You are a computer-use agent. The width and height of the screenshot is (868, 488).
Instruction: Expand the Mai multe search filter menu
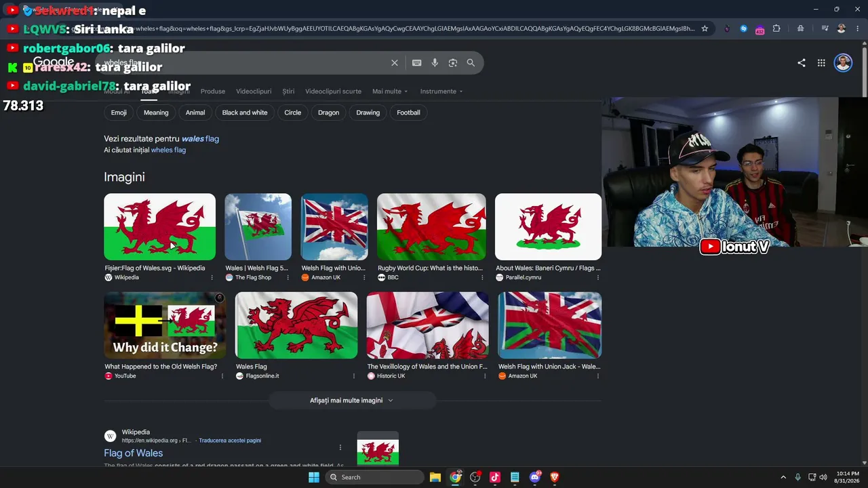click(x=390, y=91)
